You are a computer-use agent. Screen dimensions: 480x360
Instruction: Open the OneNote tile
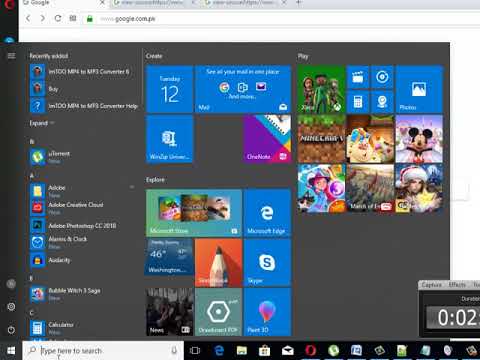coord(267,139)
